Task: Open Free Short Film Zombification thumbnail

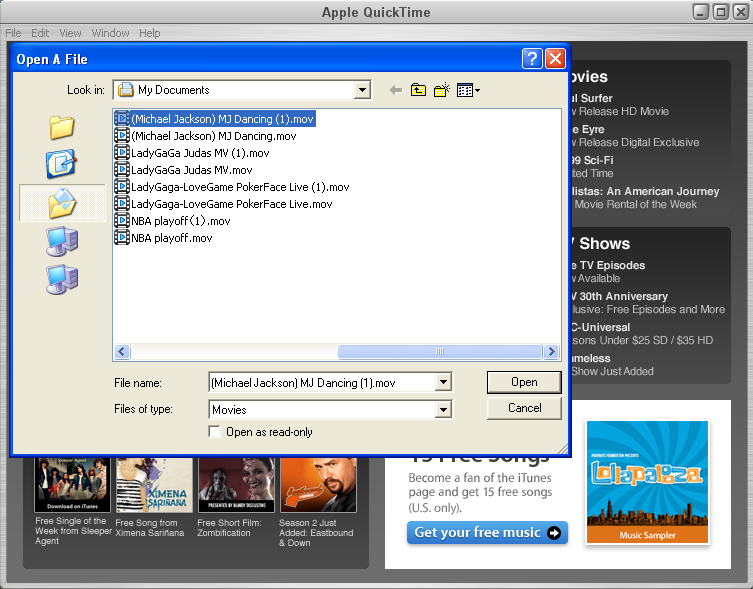Action: pos(236,485)
